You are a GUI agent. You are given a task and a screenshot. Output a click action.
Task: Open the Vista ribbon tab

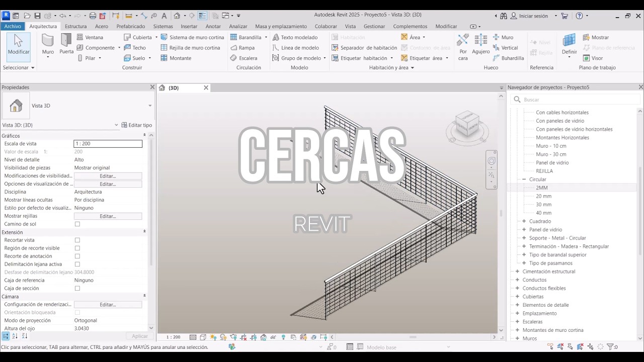(x=350, y=26)
